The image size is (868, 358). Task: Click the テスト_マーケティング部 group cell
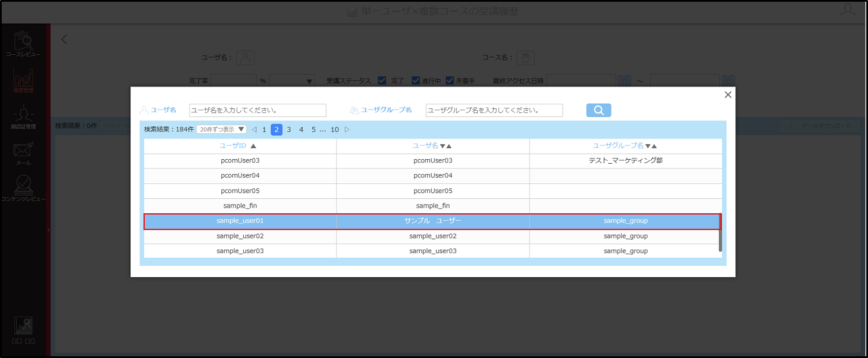[x=626, y=161]
